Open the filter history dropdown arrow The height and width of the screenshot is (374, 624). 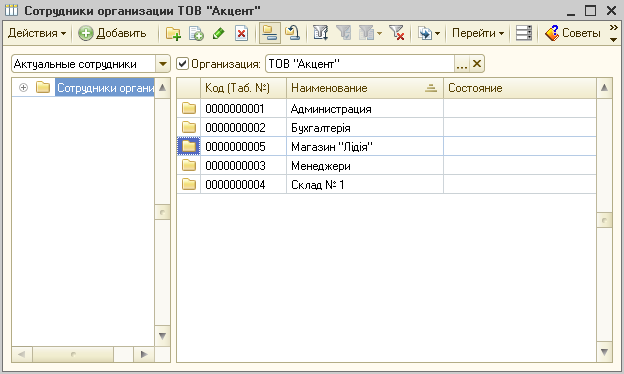tap(379, 33)
